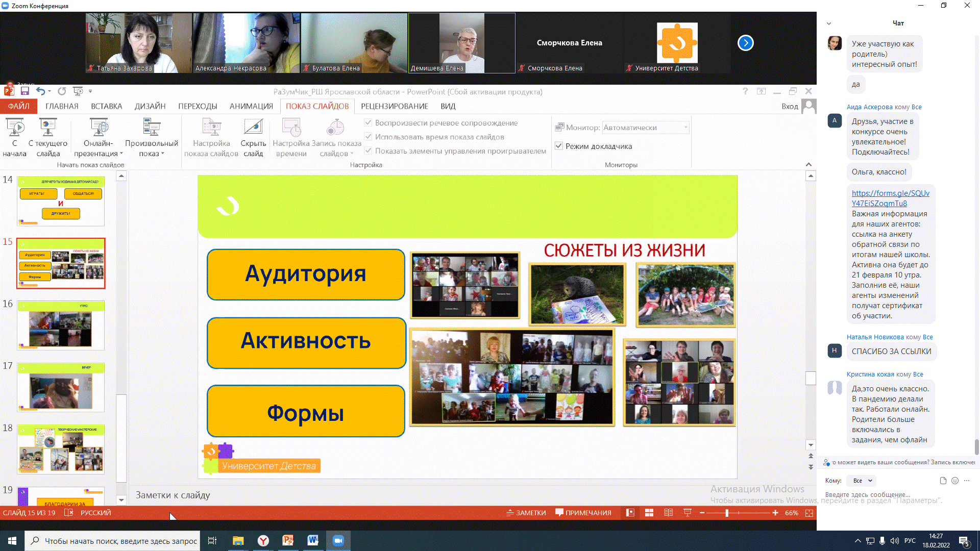Open Monitor selection dropdown
980x551 pixels.
click(646, 128)
